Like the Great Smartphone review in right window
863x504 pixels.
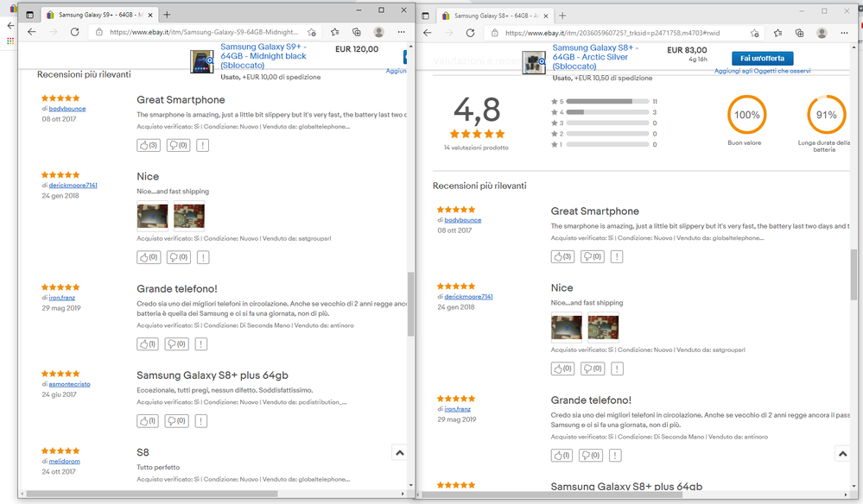point(562,256)
